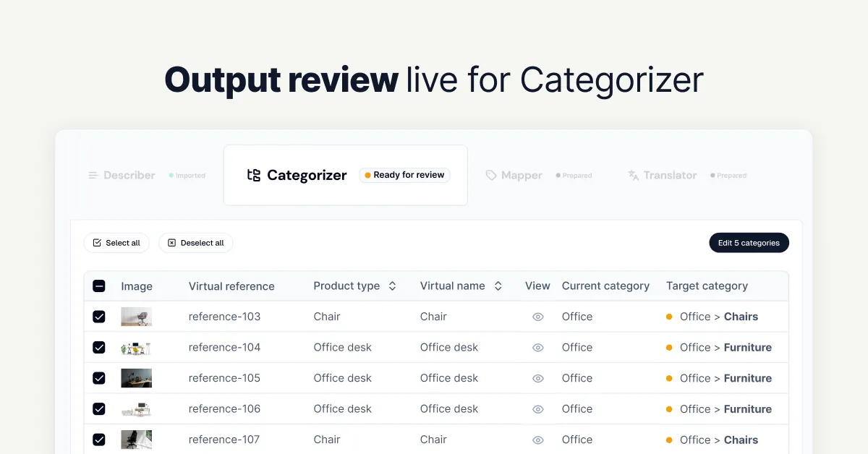View reference-105 using its eye icon
The image size is (868, 454).
[x=537, y=378]
